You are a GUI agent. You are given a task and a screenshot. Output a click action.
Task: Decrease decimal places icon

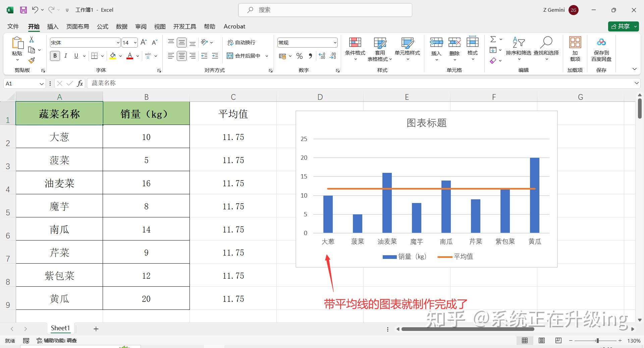point(333,56)
